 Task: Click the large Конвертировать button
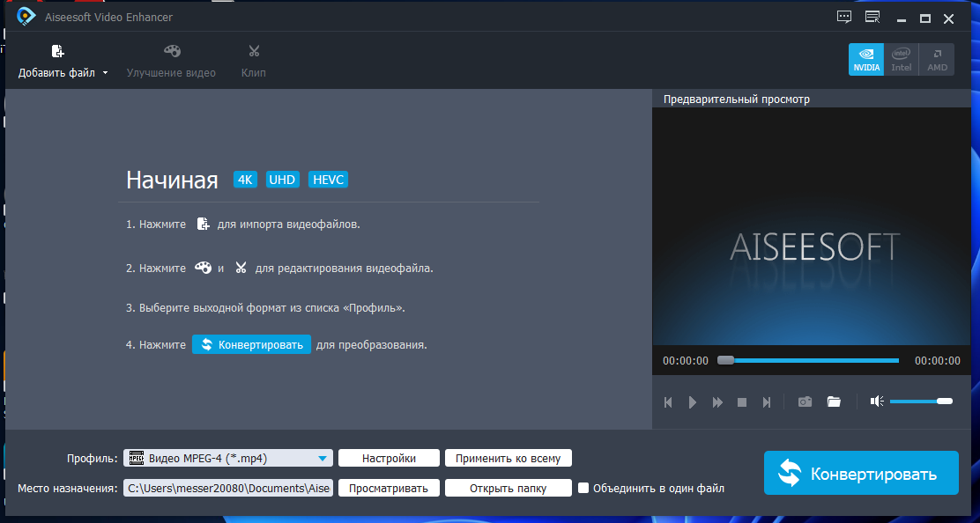pyautogui.click(x=861, y=473)
